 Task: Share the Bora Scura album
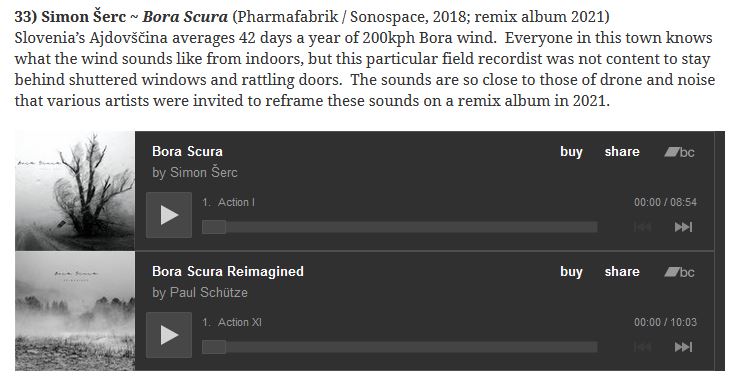[x=622, y=151]
